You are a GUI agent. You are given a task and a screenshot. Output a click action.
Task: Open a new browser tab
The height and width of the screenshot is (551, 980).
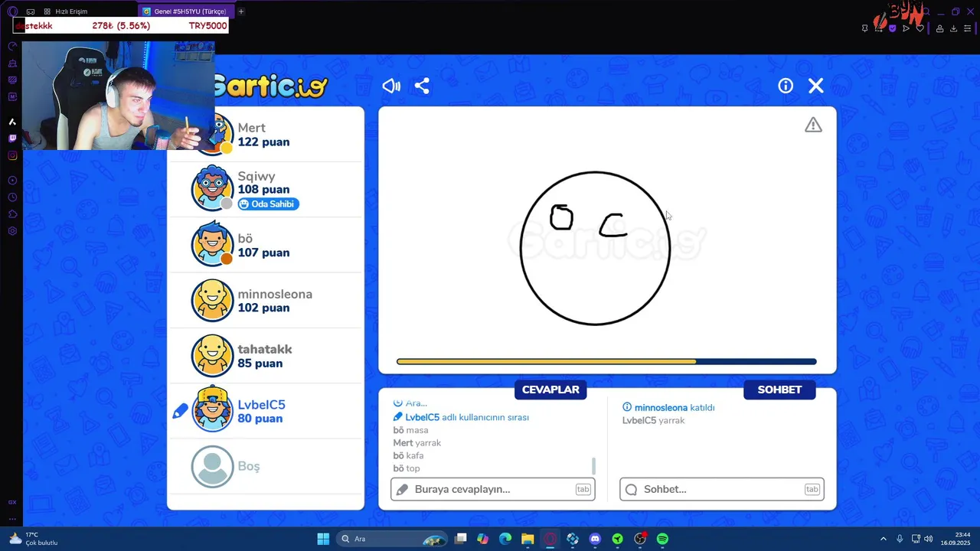pos(241,11)
